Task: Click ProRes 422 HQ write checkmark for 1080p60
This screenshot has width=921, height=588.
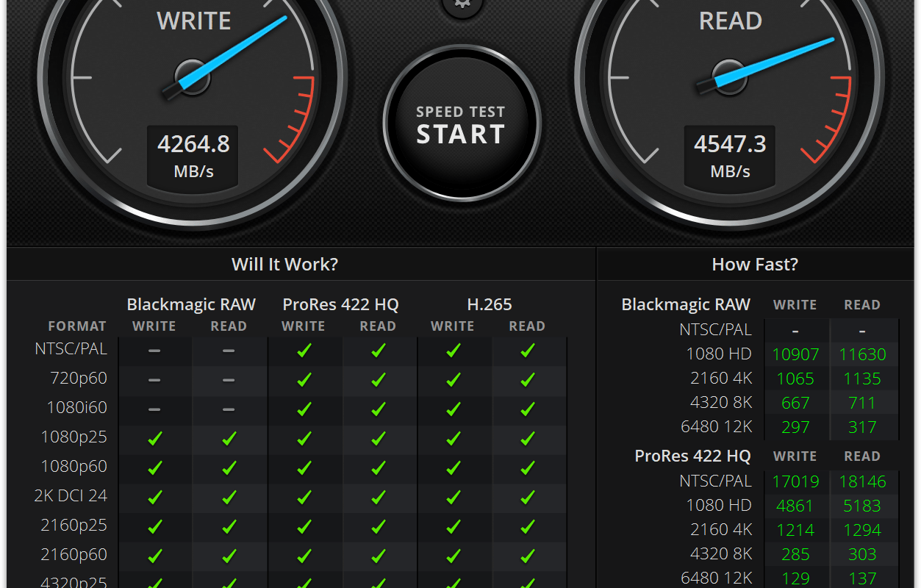Action: [304, 468]
